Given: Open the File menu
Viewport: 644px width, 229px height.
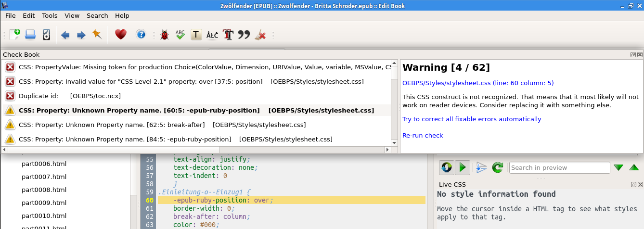Looking at the screenshot, I should (11, 15).
